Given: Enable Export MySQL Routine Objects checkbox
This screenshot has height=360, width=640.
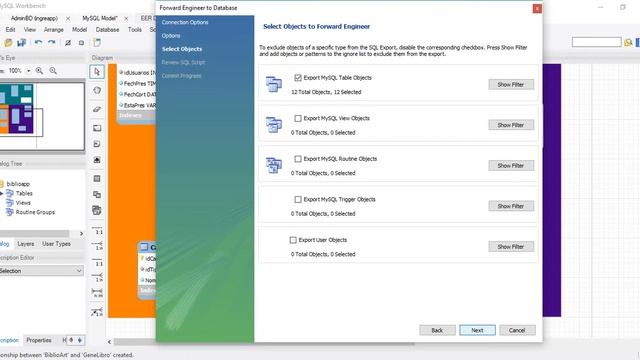Looking at the screenshot, I should click(298, 159).
